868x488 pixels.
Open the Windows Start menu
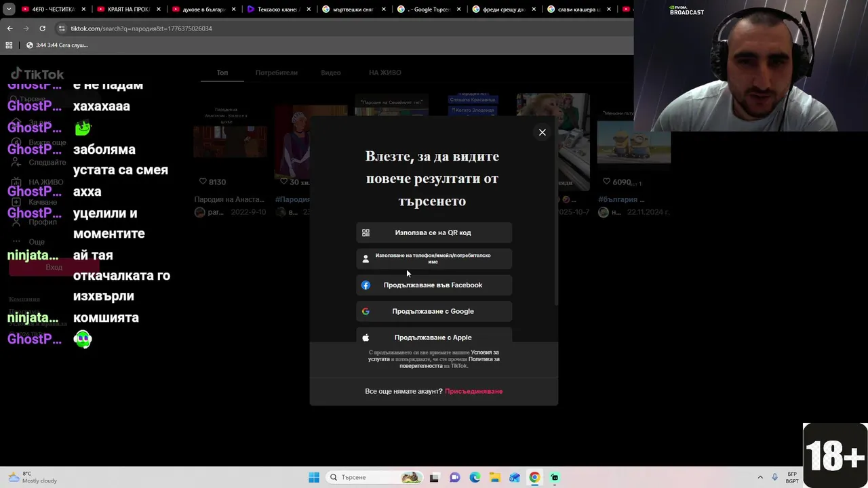[x=314, y=477]
